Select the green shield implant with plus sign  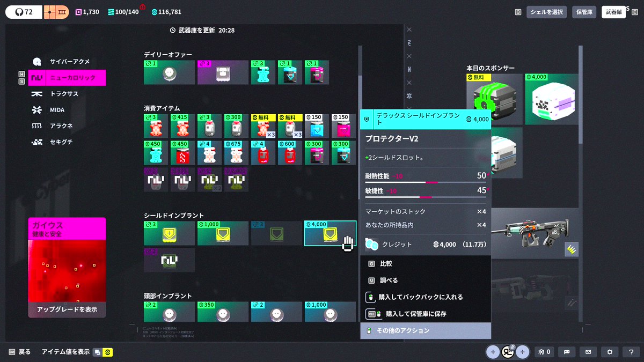(169, 233)
